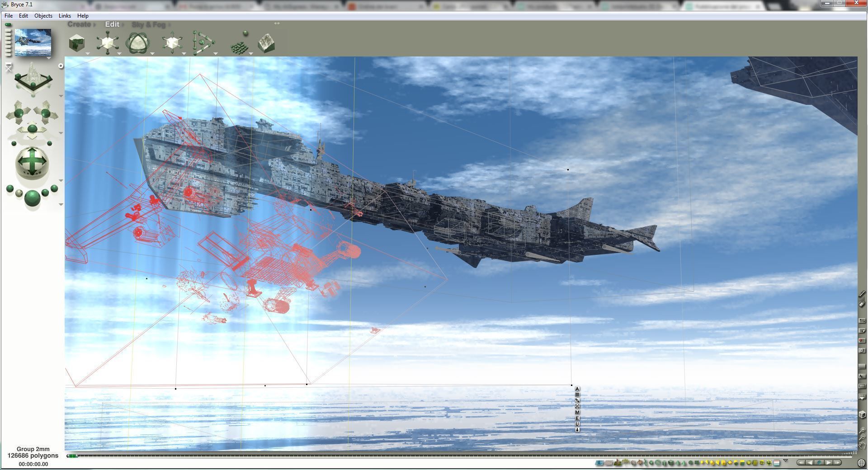This screenshot has width=868, height=470.
Task: Click the camera XZ cross control
Action: pyautogui.click(x=32, y=129)
